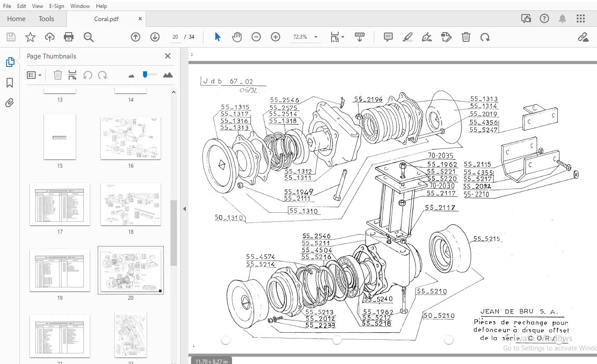
Task: Click the thumbnails panel scrollbar
Action: tap(173, 233)
